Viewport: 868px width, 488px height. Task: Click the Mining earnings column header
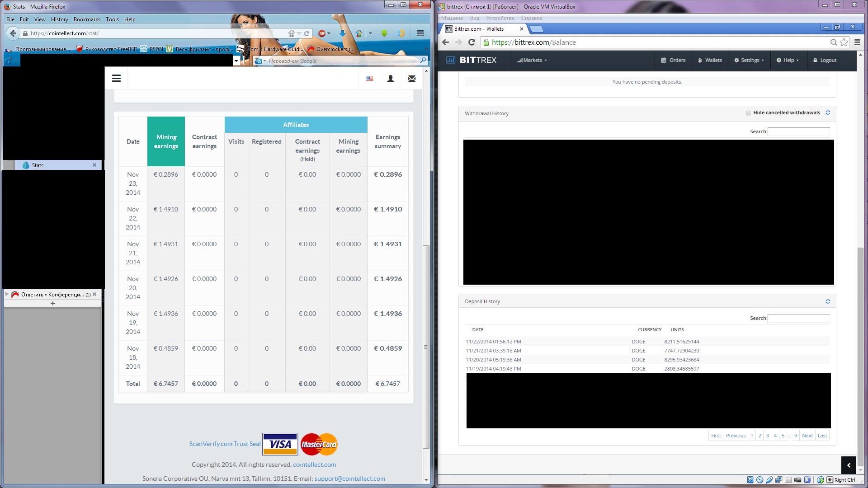pyautogui.click(x=166, y=141)
